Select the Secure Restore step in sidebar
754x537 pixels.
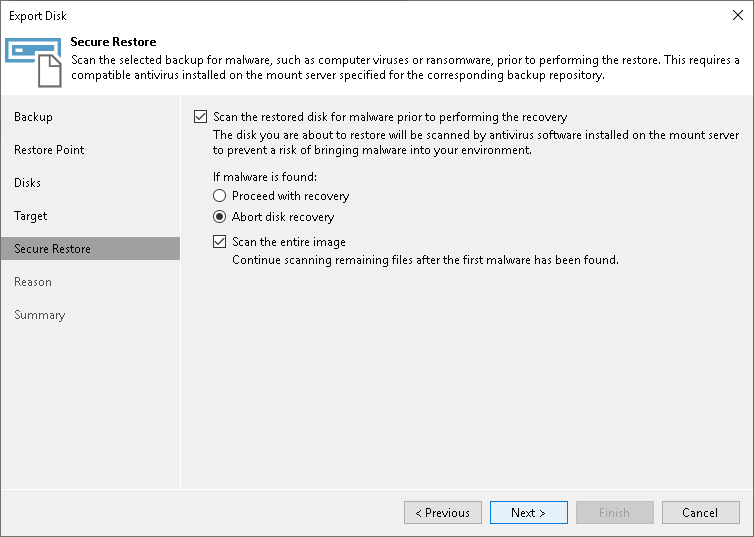click(52, 249)
